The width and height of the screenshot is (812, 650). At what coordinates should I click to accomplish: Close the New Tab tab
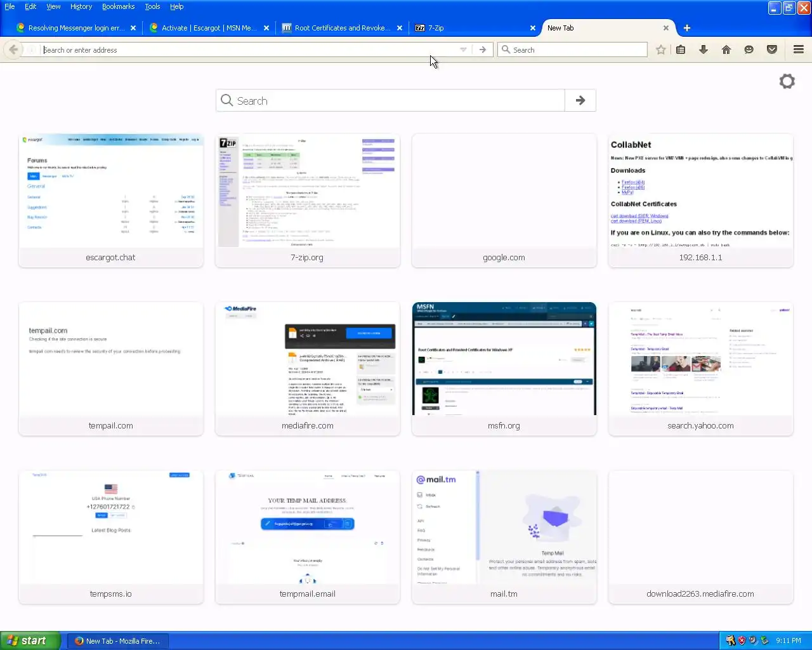pos(666,28)
